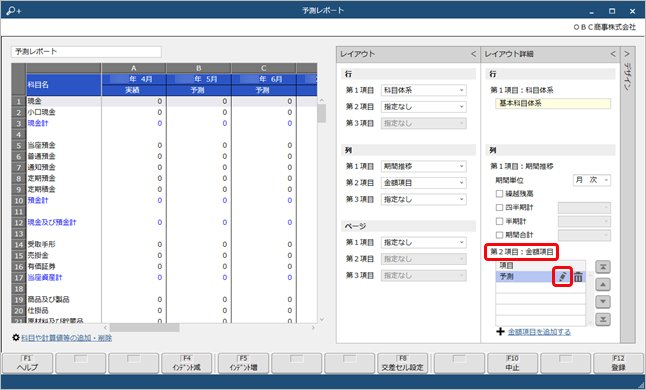Toggle the 期間合計 checkbox

tap(499, 235)
